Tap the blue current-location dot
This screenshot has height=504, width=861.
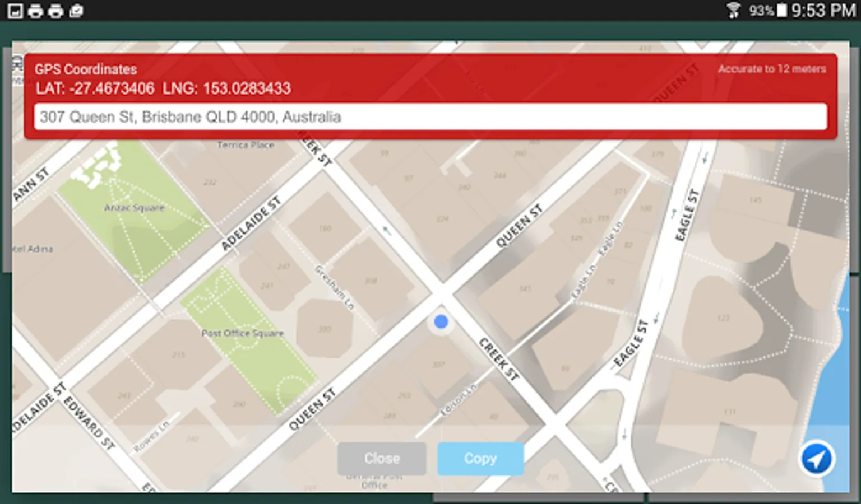[x=441, y=321]
